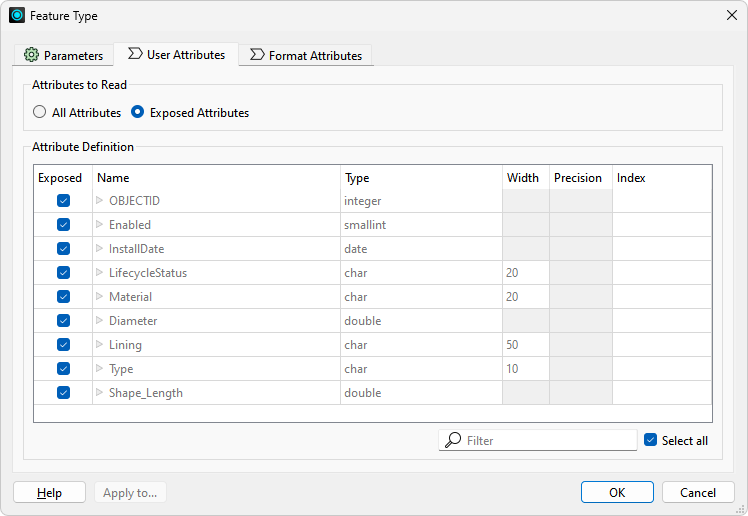
Task: Click the Help button
Action: click(50, 492)
